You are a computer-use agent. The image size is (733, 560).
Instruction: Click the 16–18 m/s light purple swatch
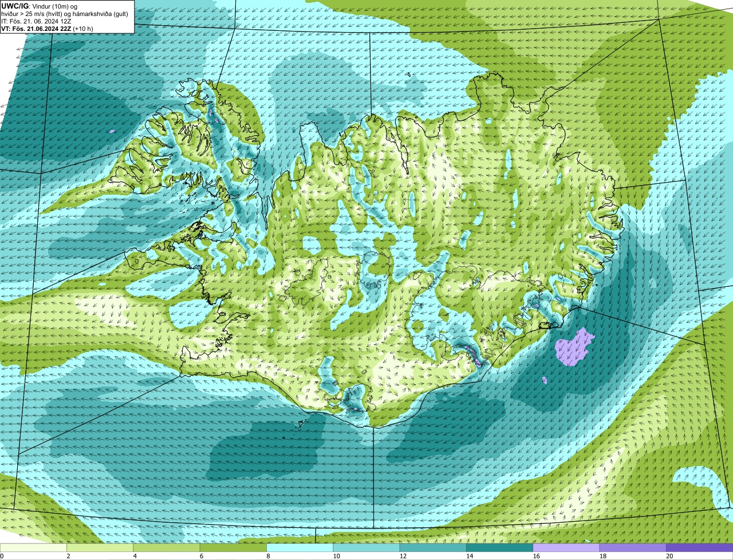click(567, 547)
